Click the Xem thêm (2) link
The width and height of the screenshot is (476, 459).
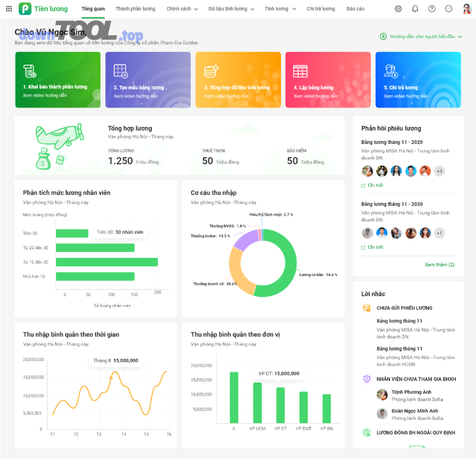click(x=440, y=265)
